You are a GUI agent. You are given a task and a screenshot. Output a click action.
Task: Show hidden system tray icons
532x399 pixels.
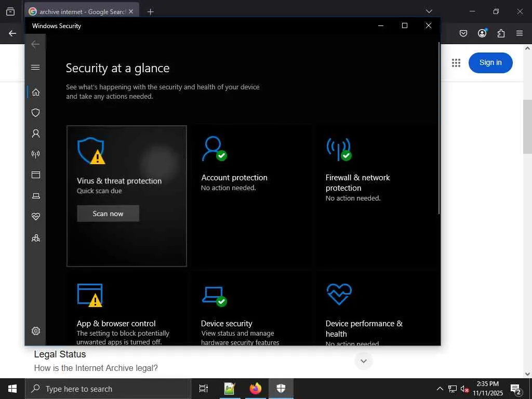[440, 389]
